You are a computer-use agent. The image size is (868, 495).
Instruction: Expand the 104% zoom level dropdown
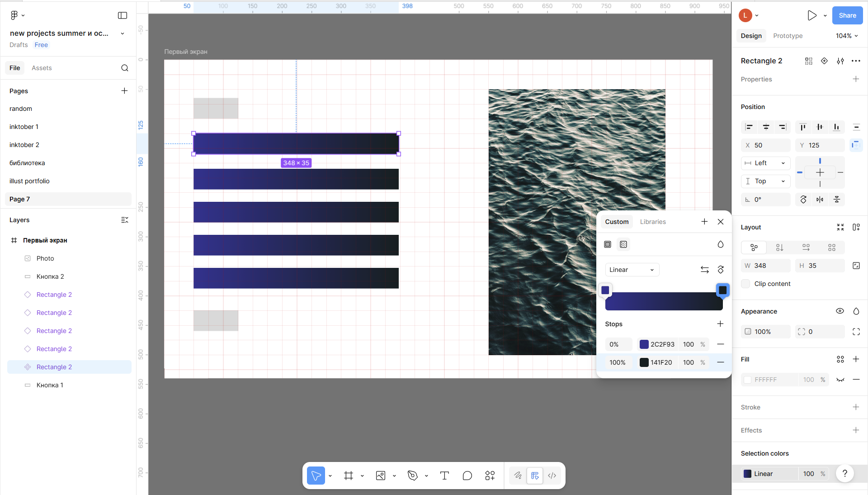(x=846, y=36)
